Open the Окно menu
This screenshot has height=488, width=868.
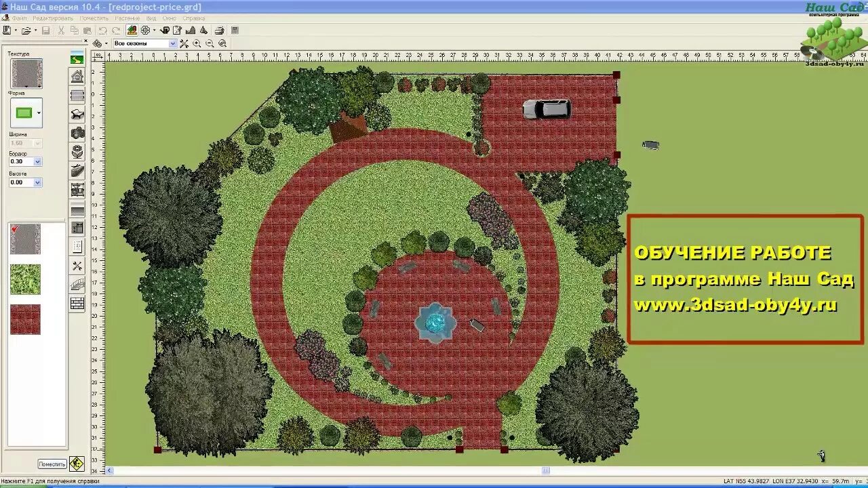coord(170,18)
